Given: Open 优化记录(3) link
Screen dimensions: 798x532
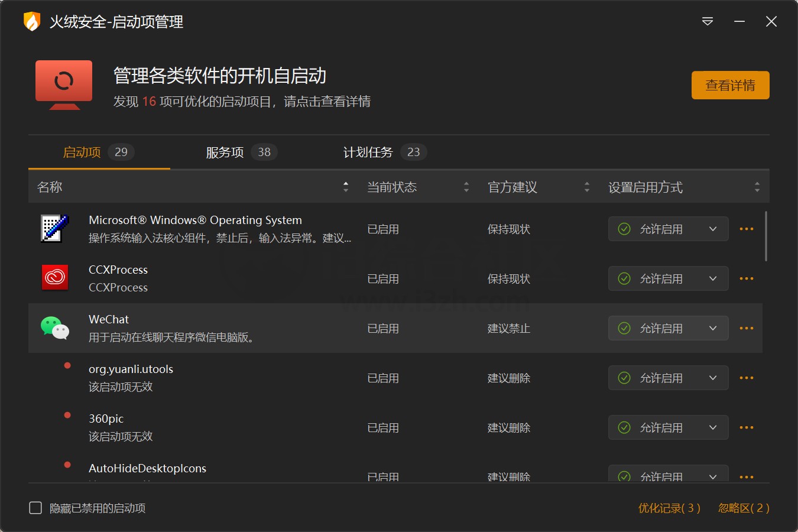Looking at the screenshot, I should click(669, 508).
